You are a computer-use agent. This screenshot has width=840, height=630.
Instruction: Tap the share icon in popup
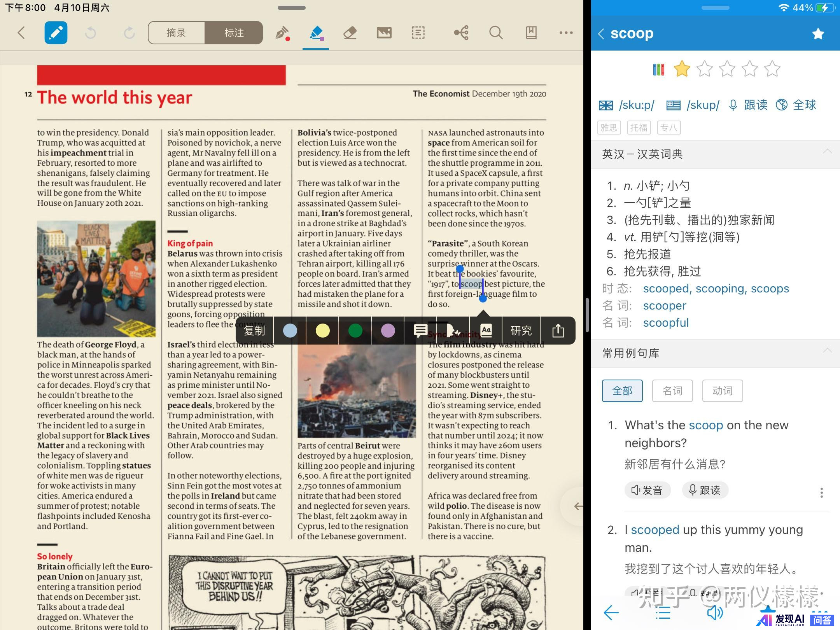click(x=558, y=331)
